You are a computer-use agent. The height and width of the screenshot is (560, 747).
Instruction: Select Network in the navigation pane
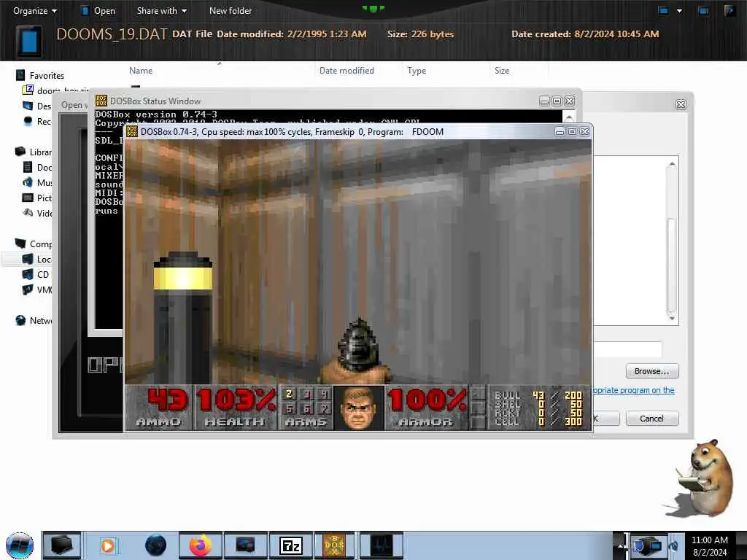[x=41, y=321]
